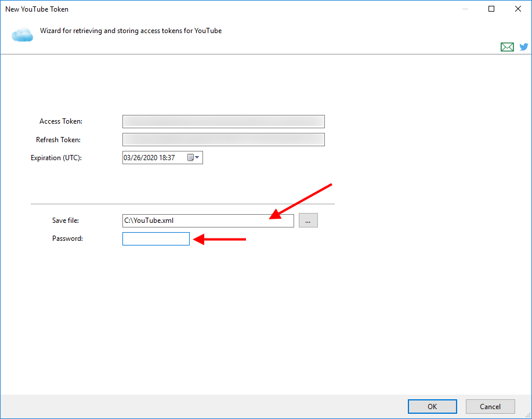Click the Expiration (UTC) date field

point(162,158)
